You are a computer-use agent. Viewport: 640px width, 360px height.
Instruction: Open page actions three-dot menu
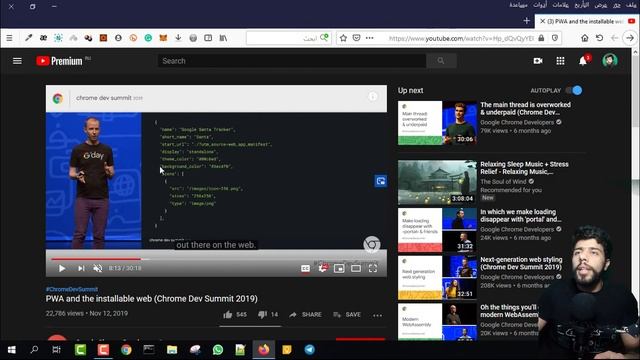coord(370,38)
